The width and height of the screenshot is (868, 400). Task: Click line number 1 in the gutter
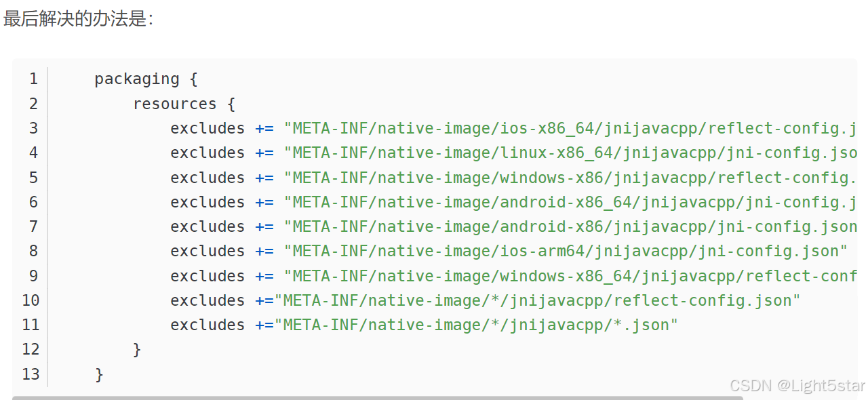coord(33,79)
